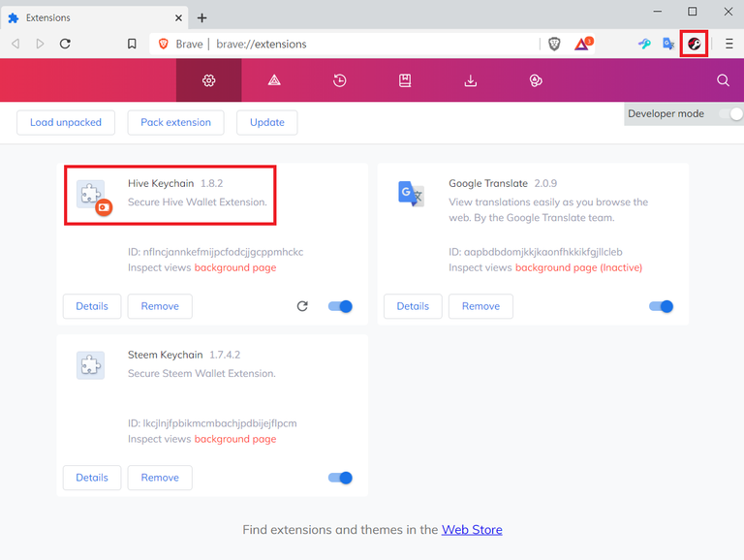
Task: Open the History clock icon
Action: 339,80
